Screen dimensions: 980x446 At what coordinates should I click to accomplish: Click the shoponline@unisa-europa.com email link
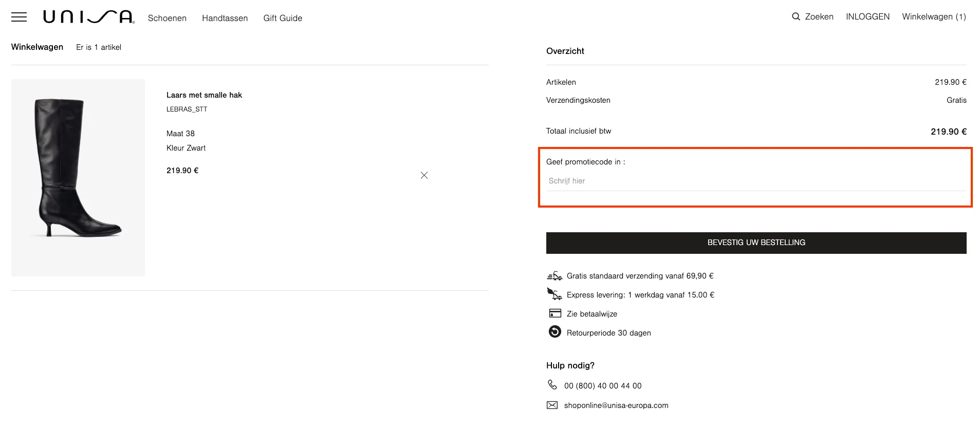(x=616, y=405)
